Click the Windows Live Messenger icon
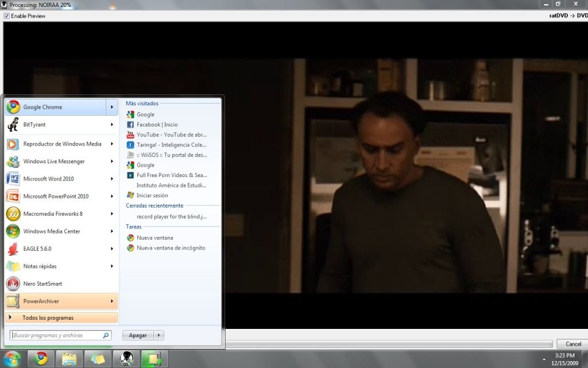Viewport: 588px width, 368px height. (x=13, y=162)
